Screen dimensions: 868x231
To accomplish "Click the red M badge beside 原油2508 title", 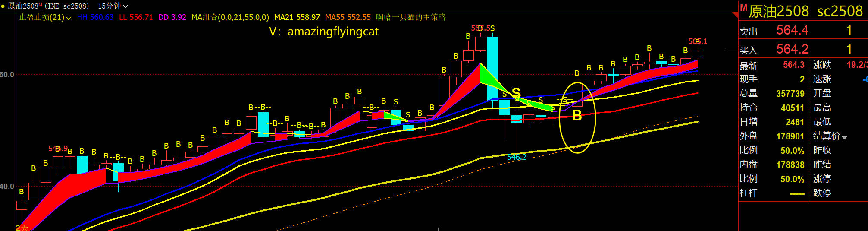I will (x=743, y=8).
